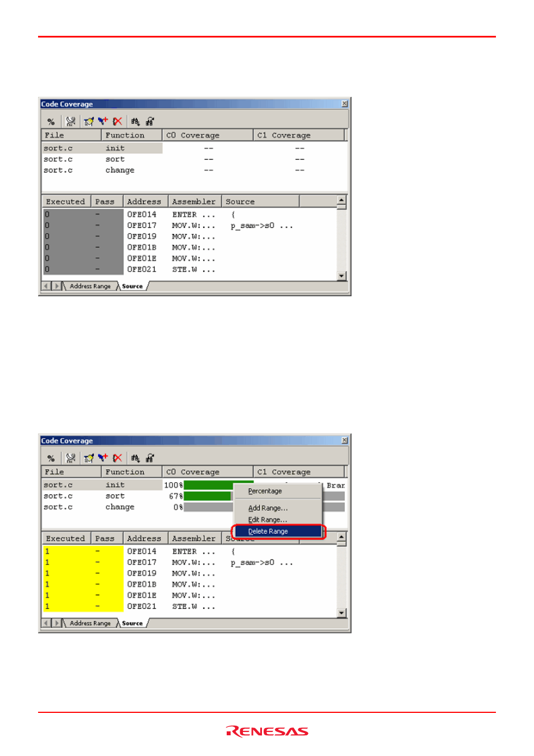Choose Percentage from the context menu
The image size is (534, 756).
pyautogui.click(x=278, y=491)
